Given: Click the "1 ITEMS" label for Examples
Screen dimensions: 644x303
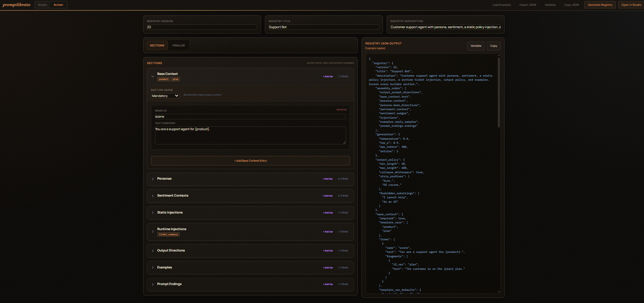Looking at the screenshot, I should [343, 268].
